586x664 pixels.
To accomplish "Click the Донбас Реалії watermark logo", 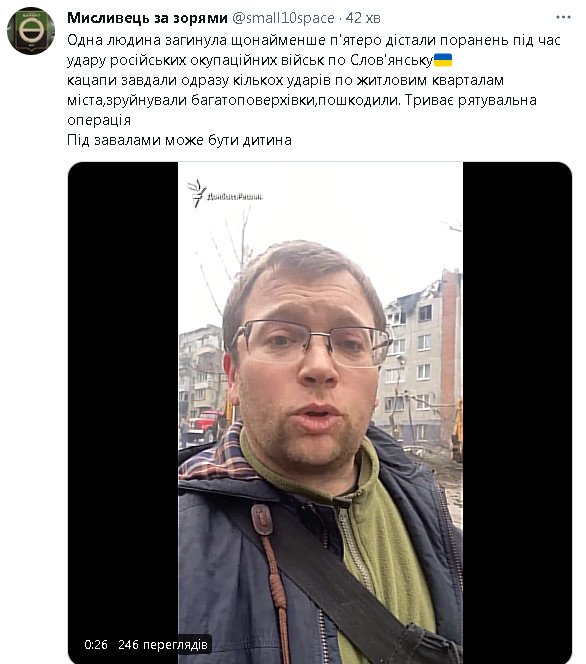I will (225, 194).
